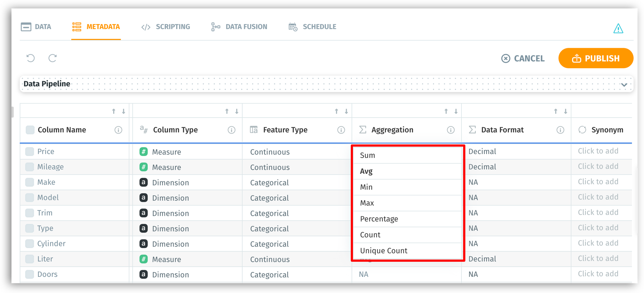
Task: Click info icon next to Data Format
Action: (x=560, y=130)
